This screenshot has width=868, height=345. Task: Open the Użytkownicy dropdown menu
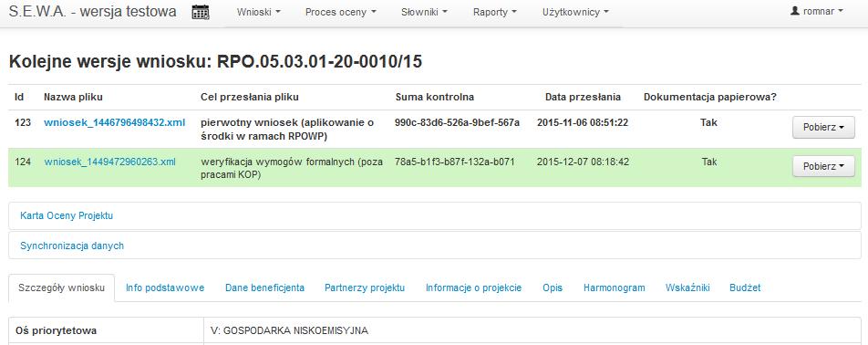(575, 12)
